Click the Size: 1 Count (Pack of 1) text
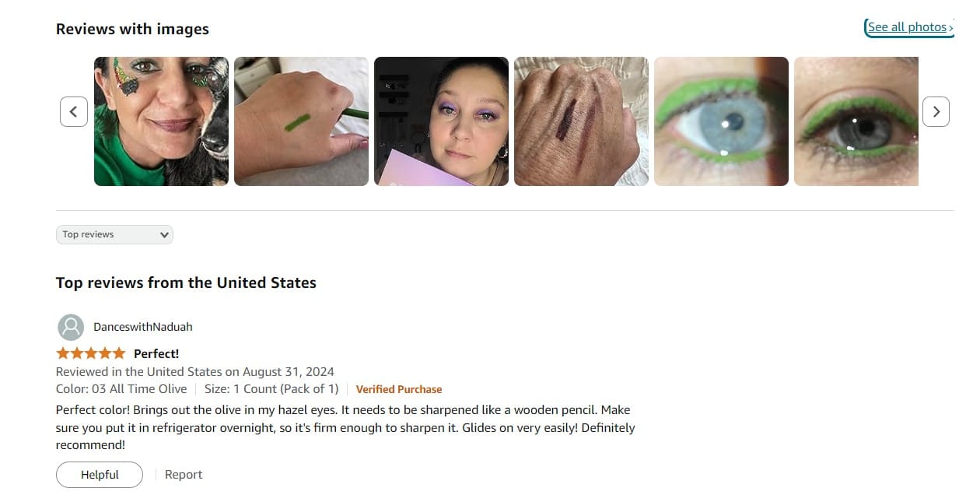 point(271,389)
